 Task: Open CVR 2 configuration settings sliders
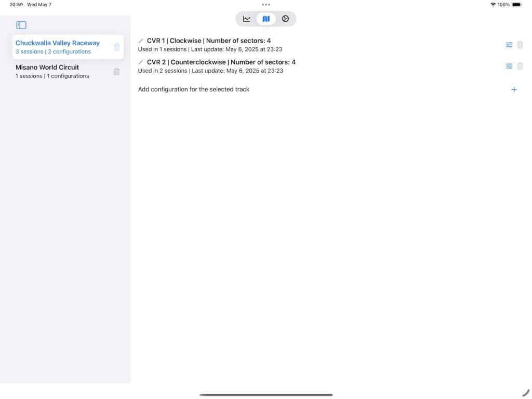click(509, 66)
